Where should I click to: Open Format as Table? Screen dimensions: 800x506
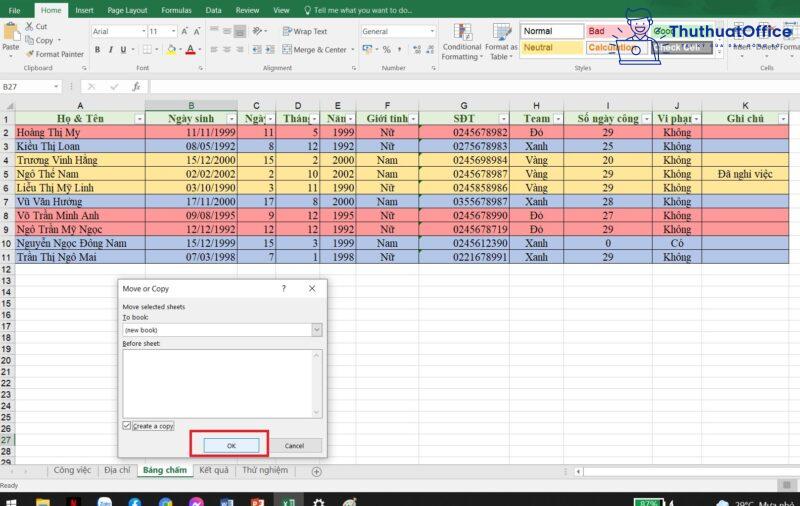[x=501, y=42]
